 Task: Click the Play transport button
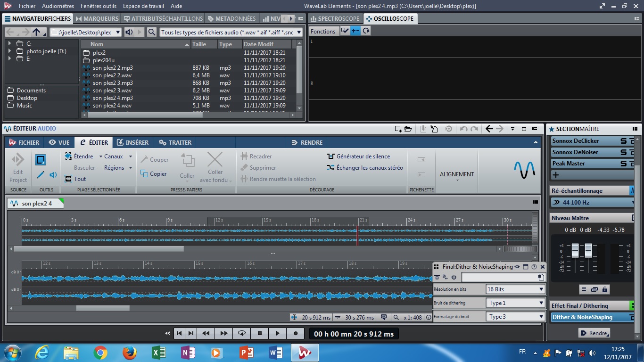(x=278, y=333)
